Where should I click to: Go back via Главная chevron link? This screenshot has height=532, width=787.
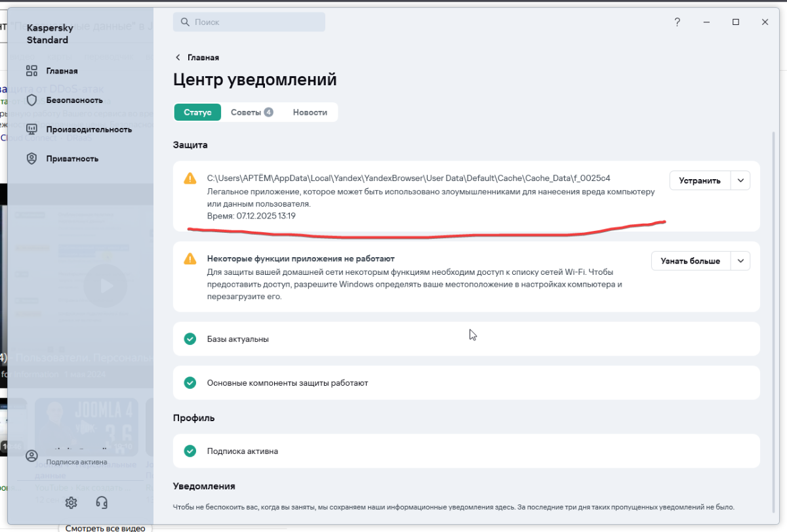point(197,58)
